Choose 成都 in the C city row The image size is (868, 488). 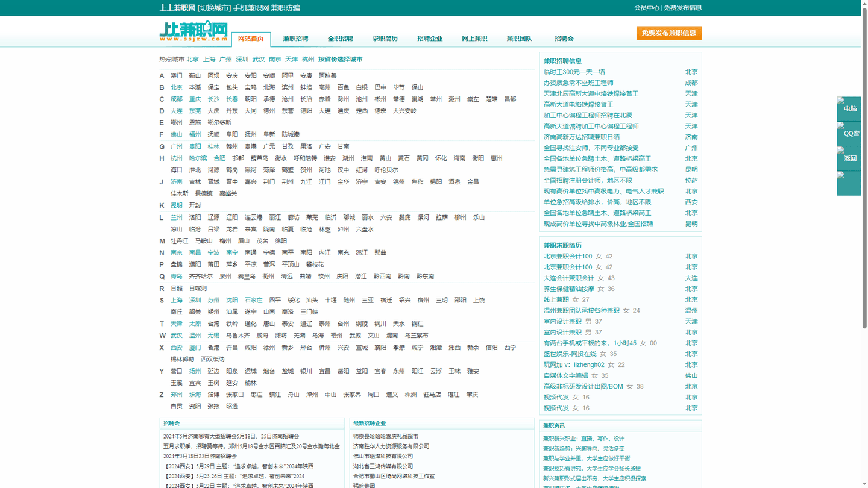pyautogui.click(x=177, y=99)
